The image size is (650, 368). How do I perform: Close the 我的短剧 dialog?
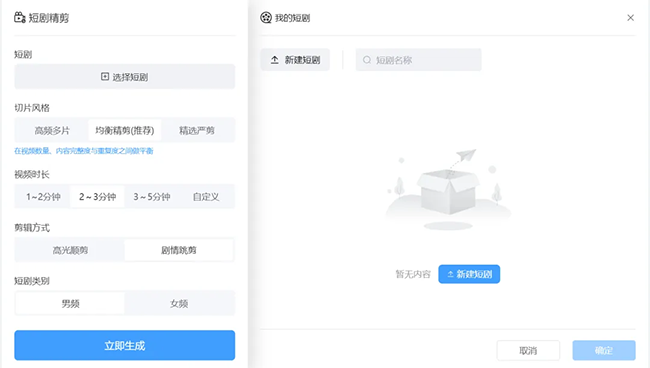pos(631,18)
